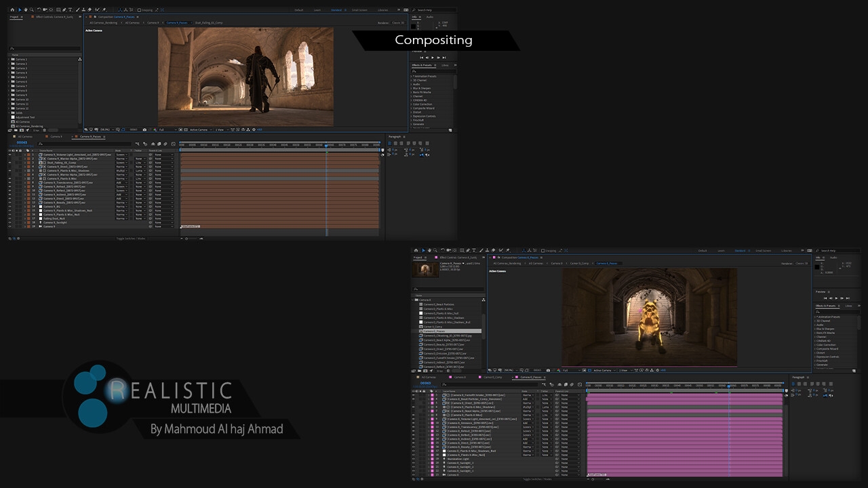This screenshot has height=488, width=868.
Task: Select the Selection arrow tool in the lower window
Action: (423, 250)
